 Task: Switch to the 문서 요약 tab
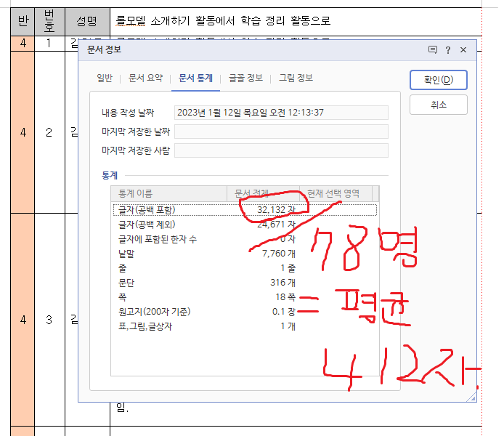click(x=145, y=78)
